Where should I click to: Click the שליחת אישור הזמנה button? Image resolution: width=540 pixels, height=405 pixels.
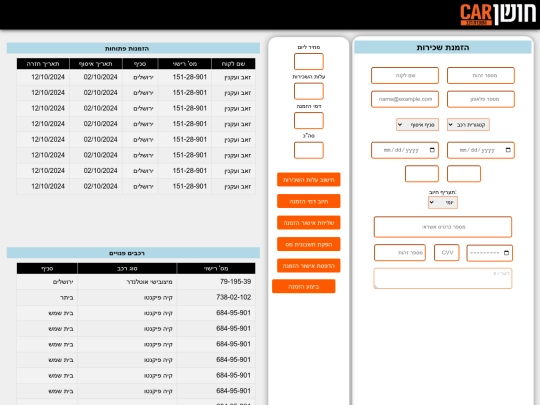309,223
